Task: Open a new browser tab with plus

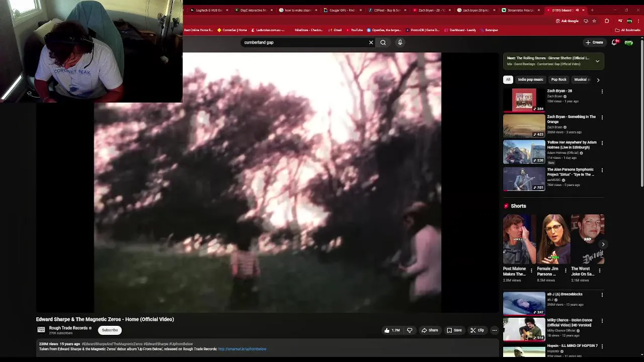Action: pos(592,10)
